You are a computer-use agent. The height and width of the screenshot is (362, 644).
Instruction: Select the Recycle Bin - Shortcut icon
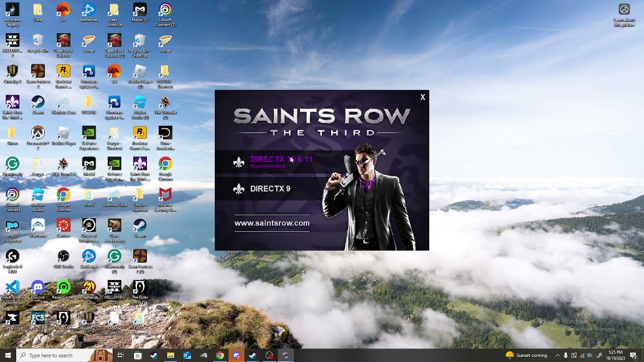pos(140,46)
